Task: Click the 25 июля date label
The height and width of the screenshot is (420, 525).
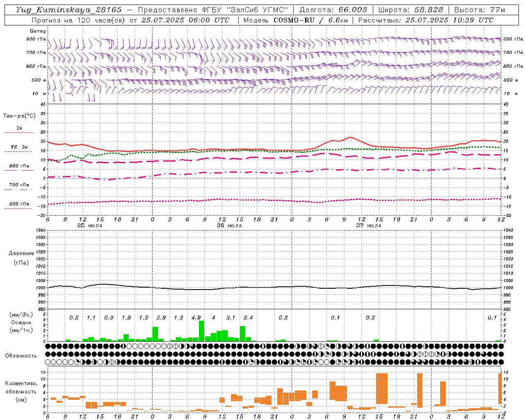Action: click(90, 226)
